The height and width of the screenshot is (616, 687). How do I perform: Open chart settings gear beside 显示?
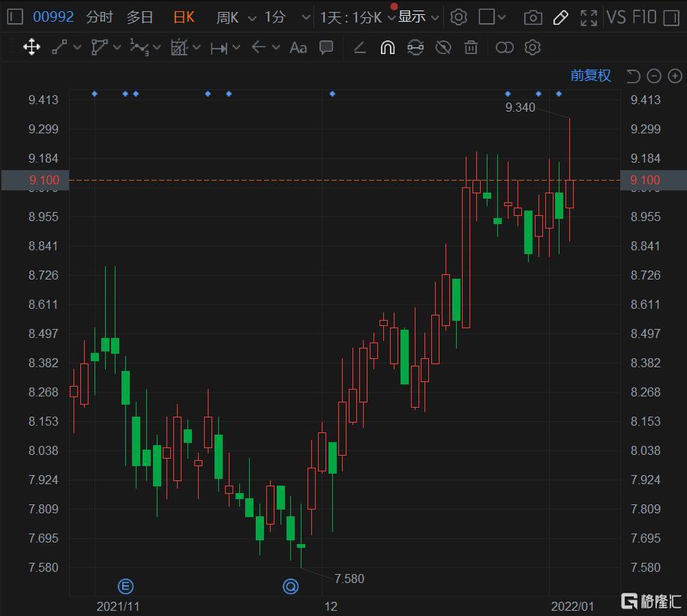pos(459,17)
